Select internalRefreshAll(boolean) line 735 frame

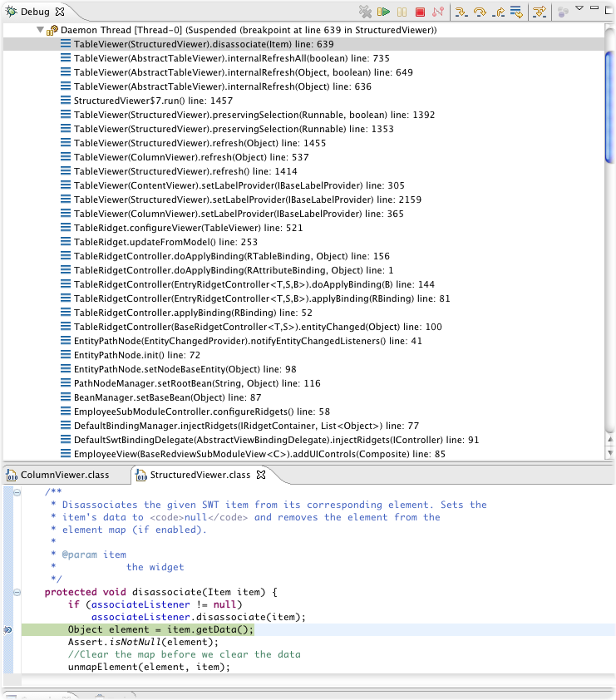(x=232, y=58)
